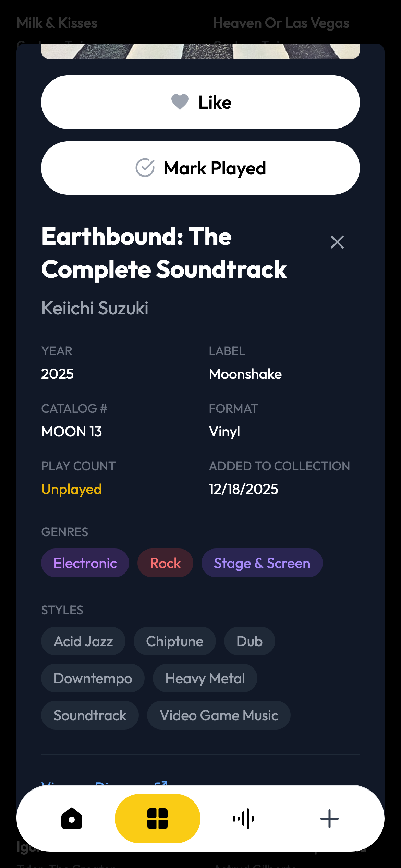This screenshot has width=401, height=868.
Task: Select the collection grid tab
Action: click(158, 819)
